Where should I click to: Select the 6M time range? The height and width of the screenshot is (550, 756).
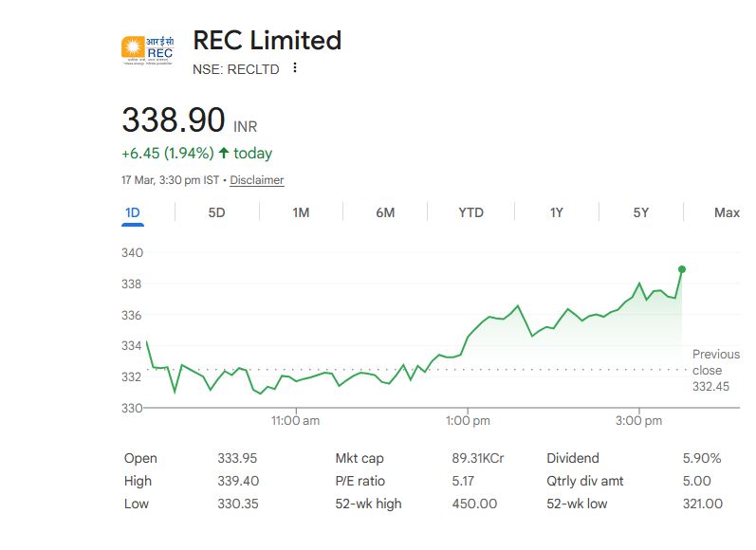385,212
